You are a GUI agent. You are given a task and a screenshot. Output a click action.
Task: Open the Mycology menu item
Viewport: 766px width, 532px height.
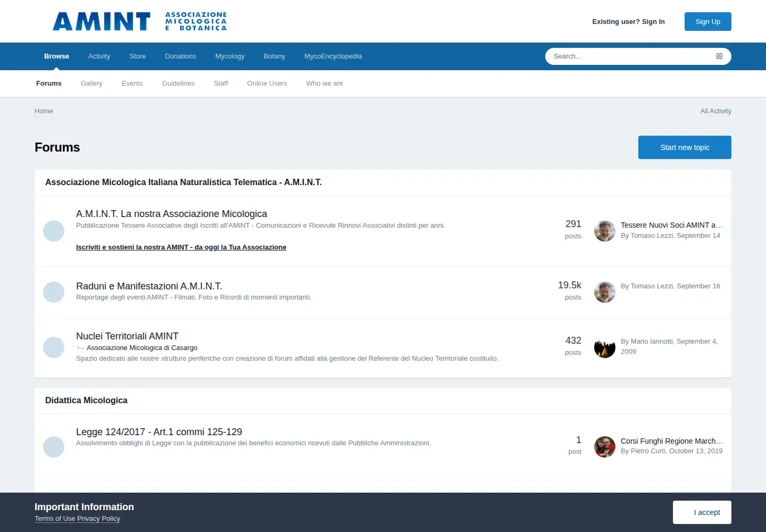230,56
